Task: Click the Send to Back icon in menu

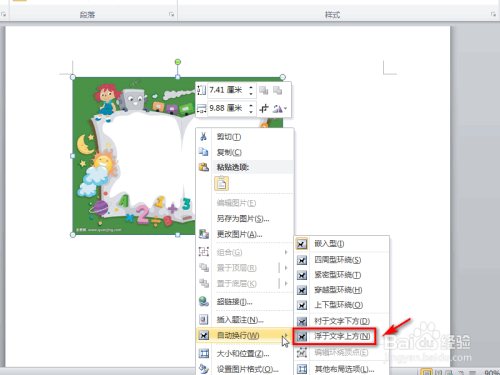Action: coord(204,283)
